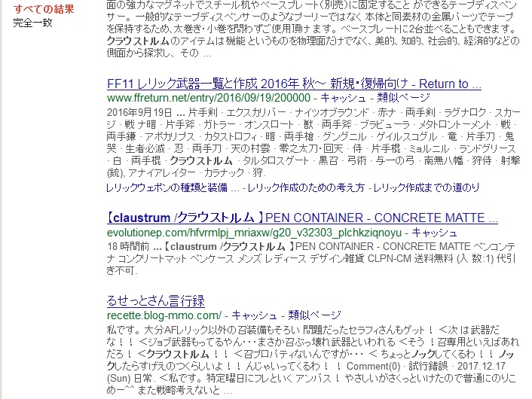Open the レリック作成のための考え方 sitelink
The image size is (532, 399).
306,187
